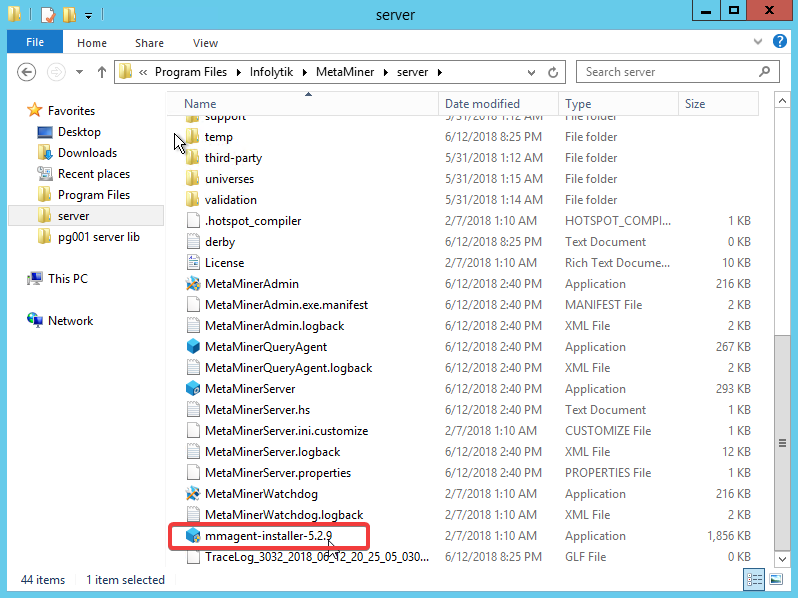Click the .hotspot_compiler file icon
The height and width of the screenshot is (598, 798).
tap(193, 221)
